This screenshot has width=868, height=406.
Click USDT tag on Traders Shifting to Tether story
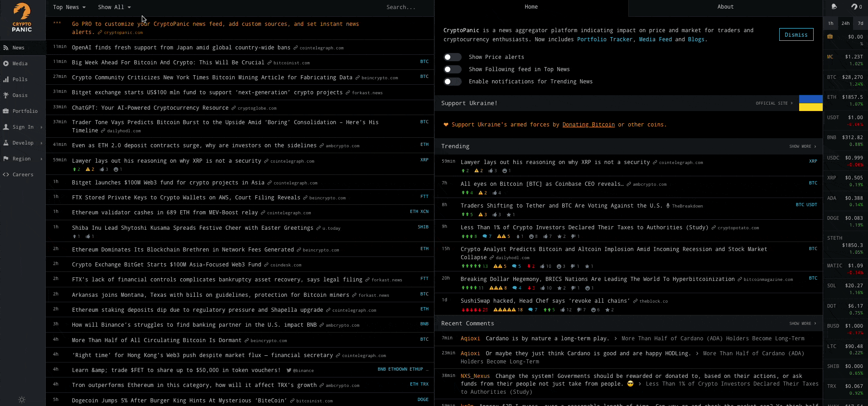[x=812, y=205]
